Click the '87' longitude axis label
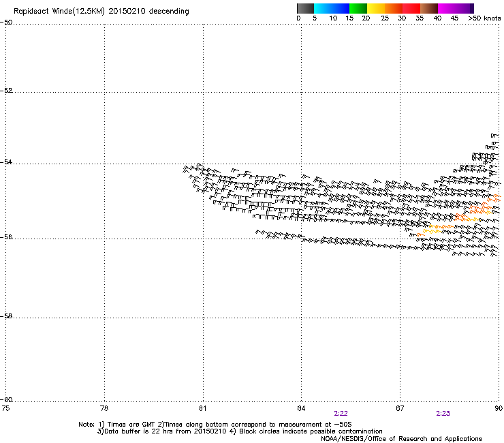Image resolution: width=504 pixels, height=443 pixels. [400, 408]
